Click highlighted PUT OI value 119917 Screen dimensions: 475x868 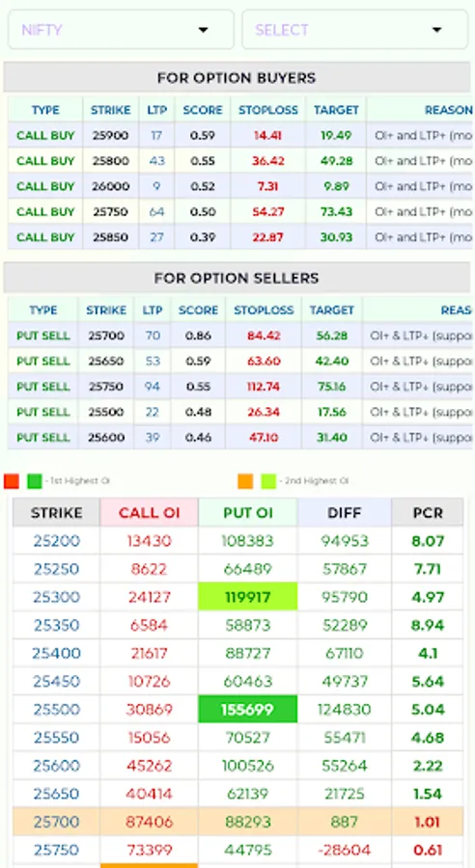coord(248,597)
